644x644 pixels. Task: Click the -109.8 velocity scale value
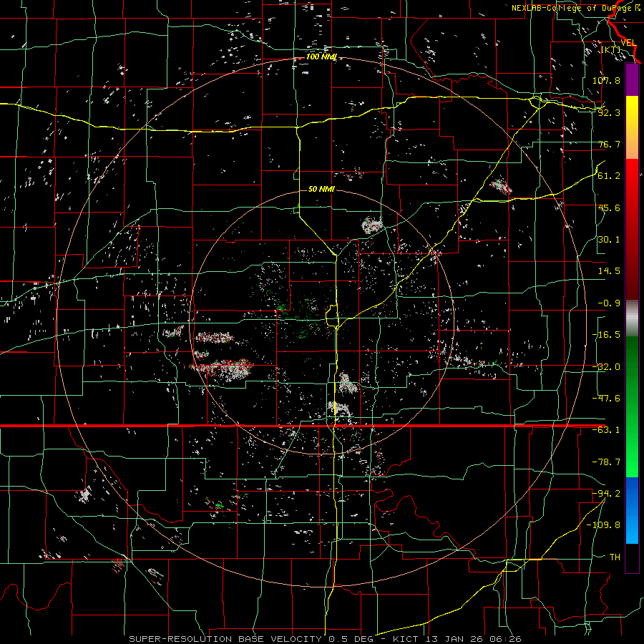(604, 525)
